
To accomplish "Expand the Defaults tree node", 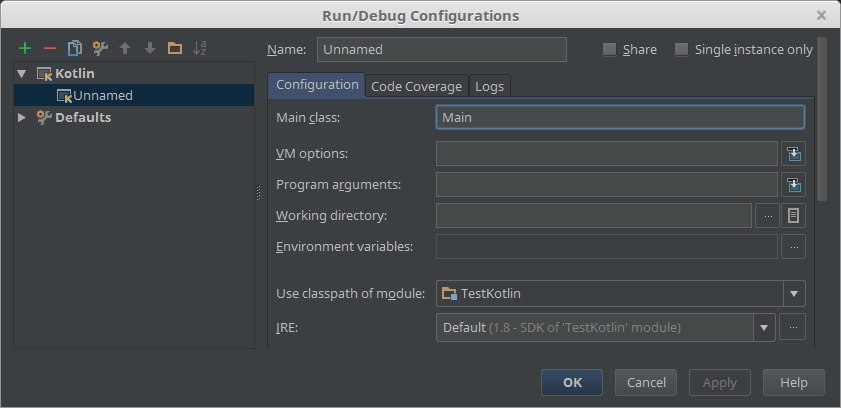I will (x=21, y=117).
